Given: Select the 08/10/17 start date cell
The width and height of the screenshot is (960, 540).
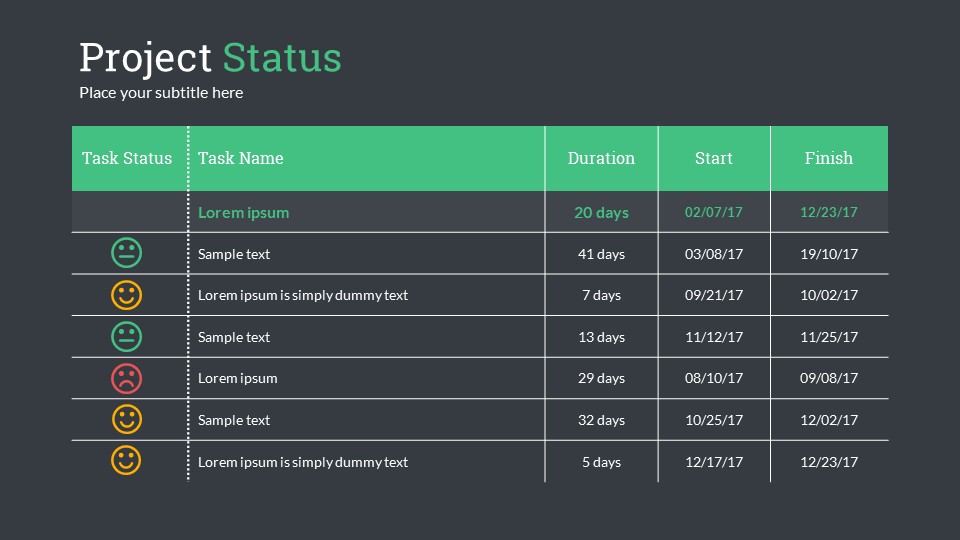Looking at the screenshot, I should [714, 378].
